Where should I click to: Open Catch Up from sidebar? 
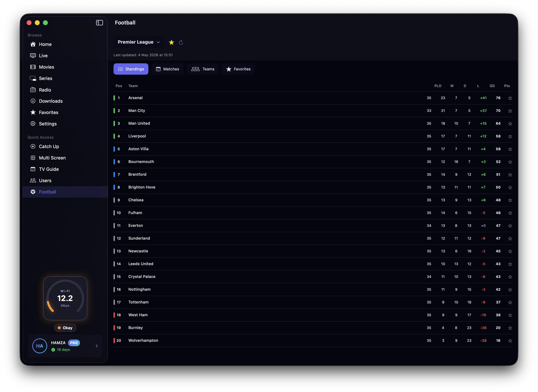(x=65, y=146)
